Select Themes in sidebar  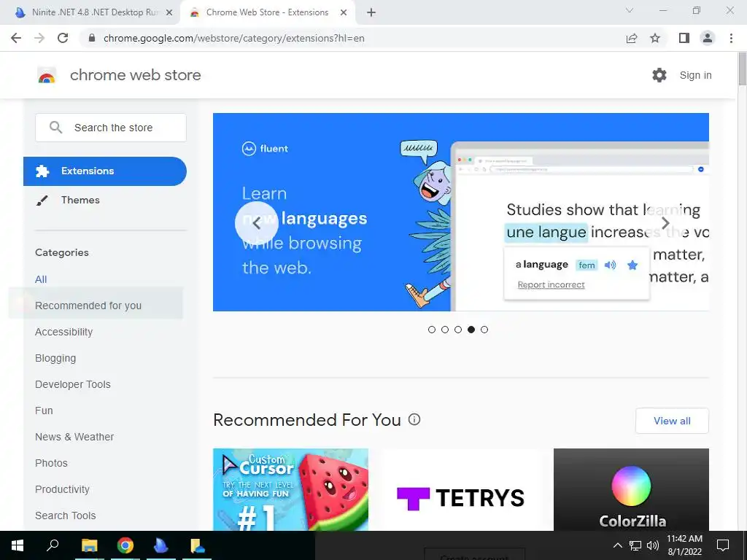tap(80, 200)
